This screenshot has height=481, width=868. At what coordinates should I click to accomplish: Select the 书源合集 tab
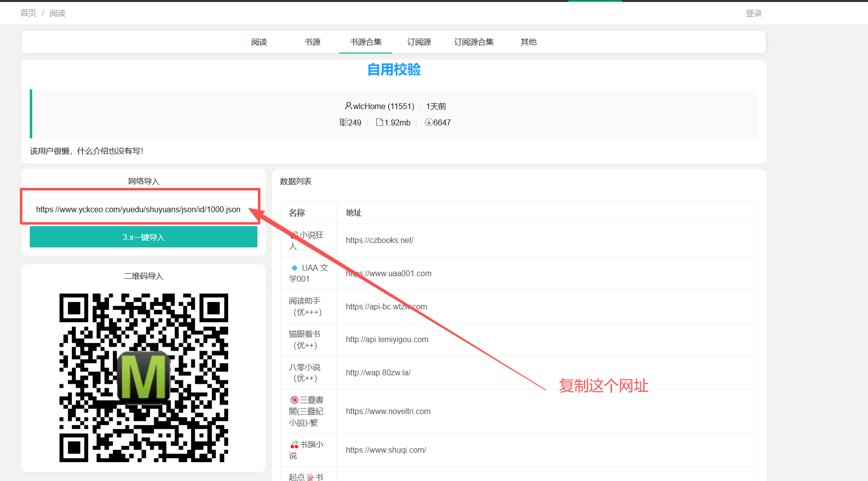pos(366,42)
